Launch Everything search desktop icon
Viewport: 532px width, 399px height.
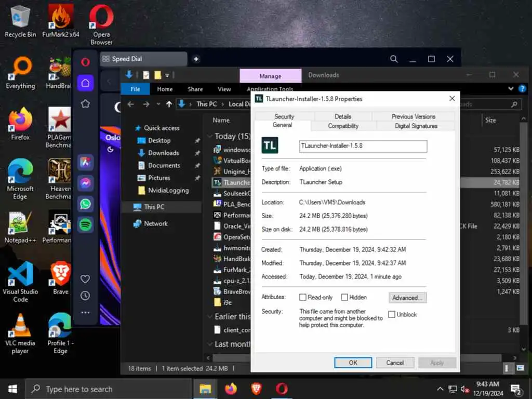coord(20,73)
